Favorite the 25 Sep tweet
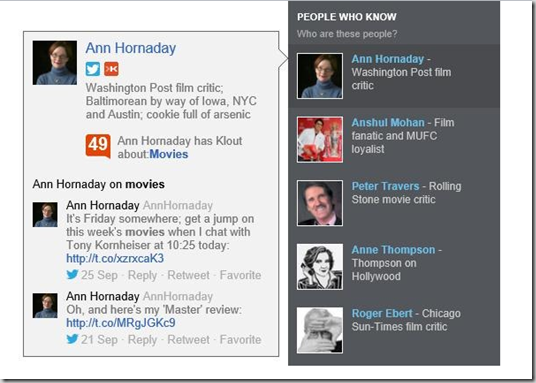Image resolution: width=536 pixels, height=383 pixels. pyautogui.click(x=240, y=275)
